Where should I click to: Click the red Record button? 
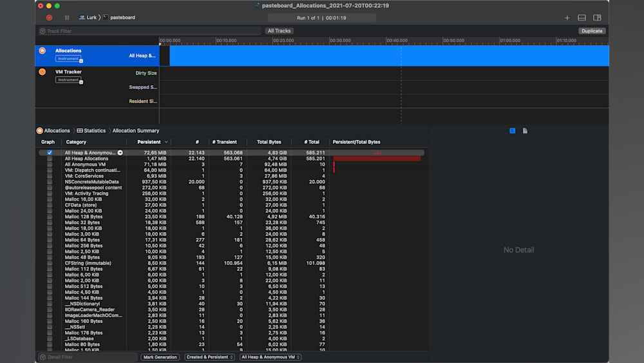click(50, 17)
